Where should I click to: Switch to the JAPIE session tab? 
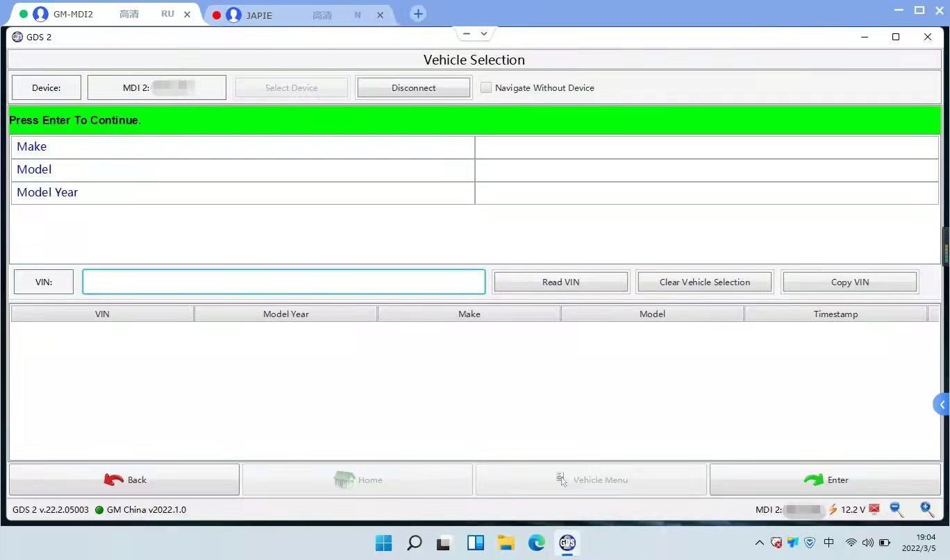(x=292, y=15)
